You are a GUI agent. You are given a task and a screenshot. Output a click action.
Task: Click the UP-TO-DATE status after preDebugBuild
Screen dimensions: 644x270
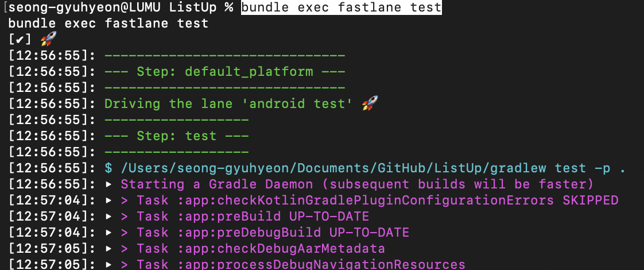(x=369, y=233)
